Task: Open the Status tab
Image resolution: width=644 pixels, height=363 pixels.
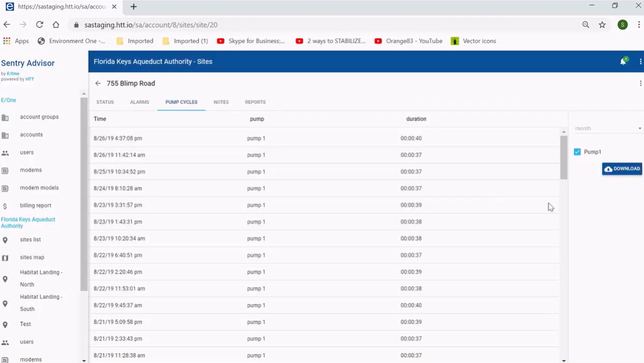Action: tap(105, 102)
